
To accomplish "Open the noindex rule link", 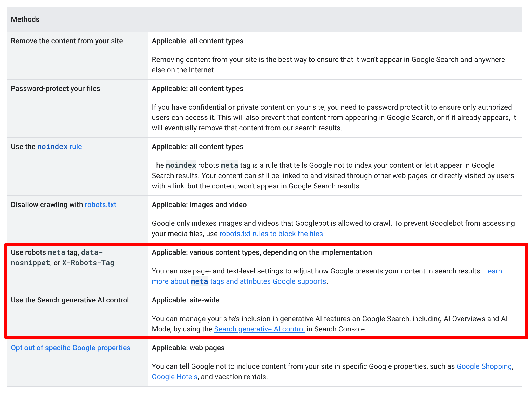I will pos(59,147).
